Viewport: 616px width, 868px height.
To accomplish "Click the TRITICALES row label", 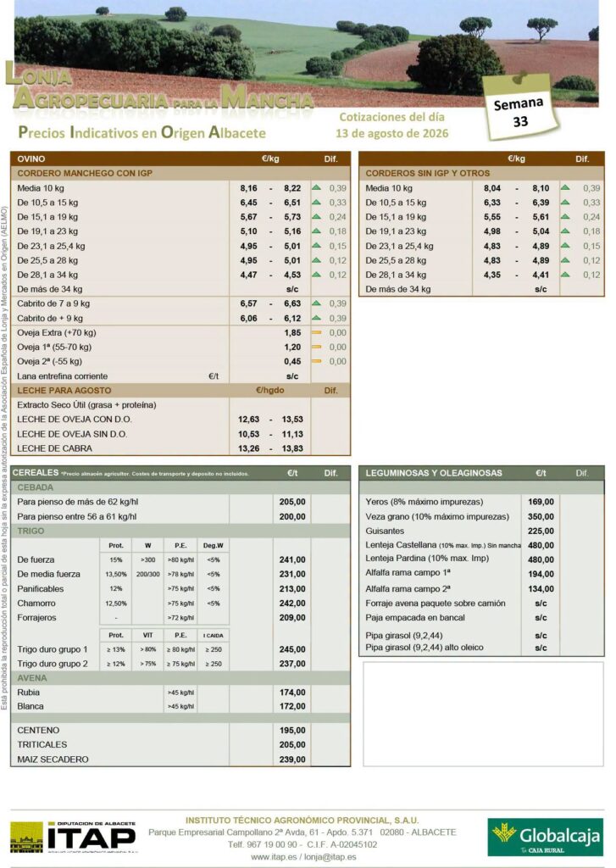I will [x=42, y=744].
